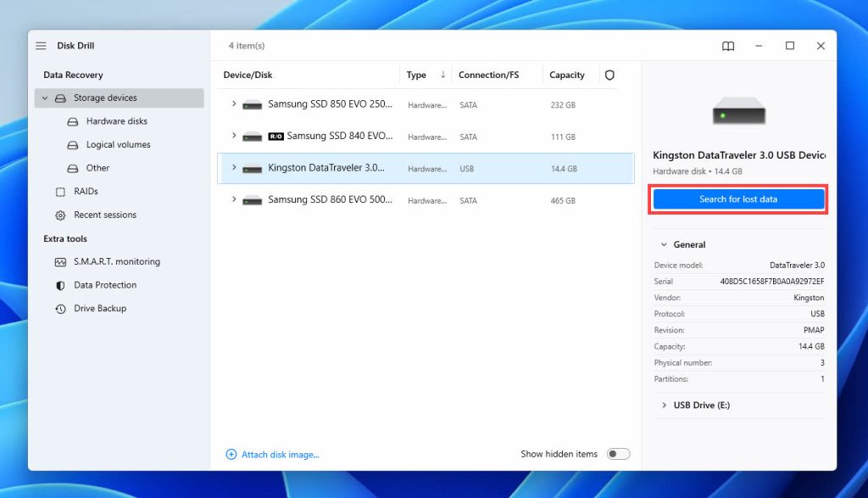Expand the Kingston DataTraveler 3.0 row
This screenshot has height=498, width=868.
(x=234, y=167)
